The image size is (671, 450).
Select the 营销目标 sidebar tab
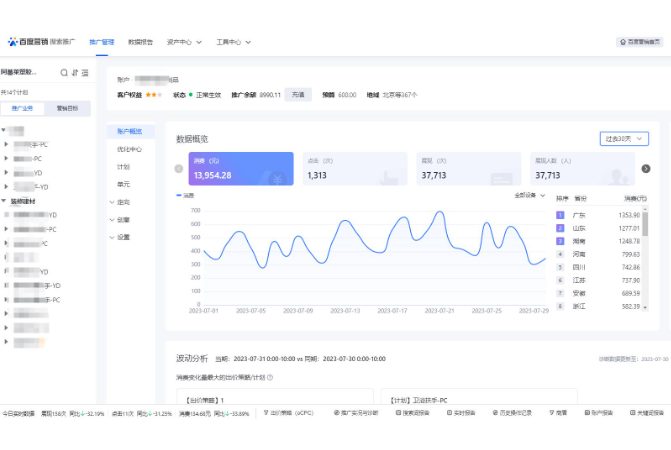click(x=68, y=108)
